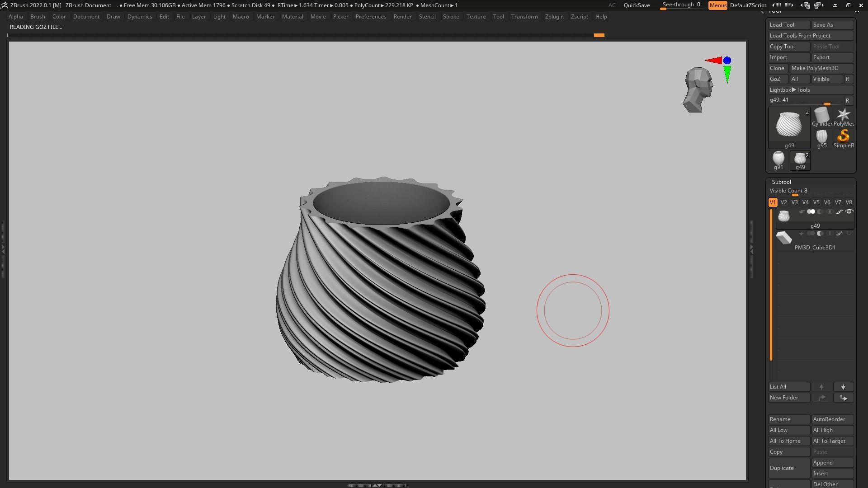Activate visibility set V1
The image size is (868, 488).
[773, 202]
